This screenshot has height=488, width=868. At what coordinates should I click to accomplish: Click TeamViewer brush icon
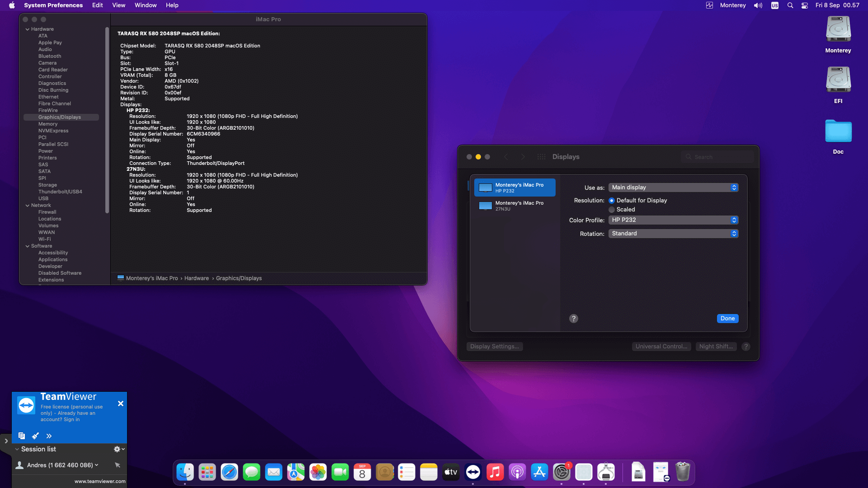pyautogui.click(x=35, y=436)
